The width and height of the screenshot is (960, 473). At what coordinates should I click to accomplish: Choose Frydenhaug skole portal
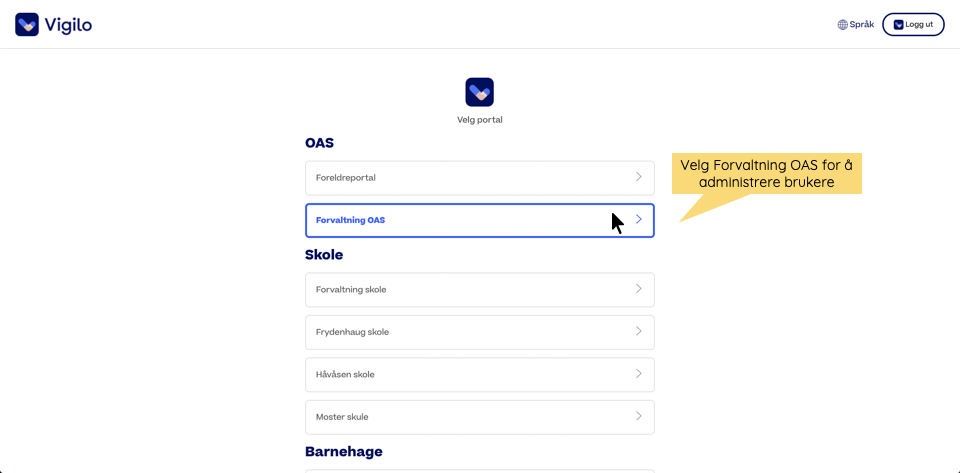coord(450,332)
